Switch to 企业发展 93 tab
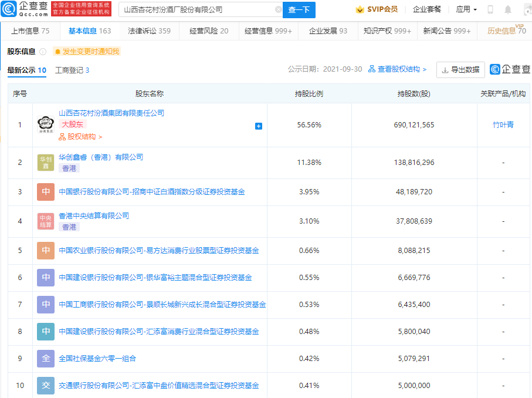 (328, 31)
